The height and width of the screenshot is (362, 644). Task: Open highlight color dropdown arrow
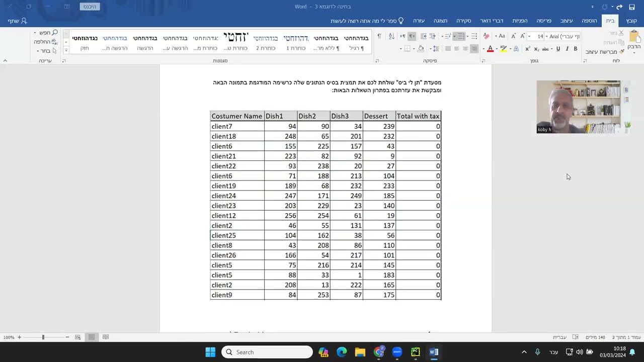496,49
